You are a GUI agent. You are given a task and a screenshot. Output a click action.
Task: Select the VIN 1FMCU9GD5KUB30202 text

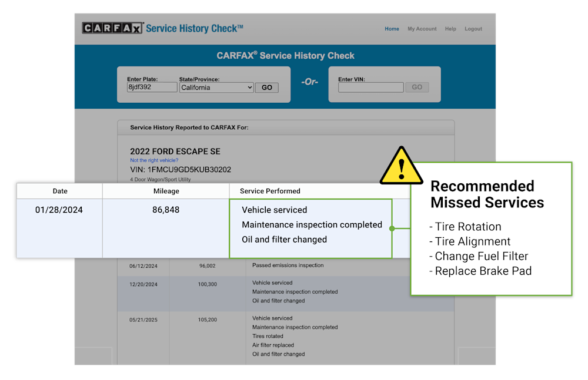[181, 170]
